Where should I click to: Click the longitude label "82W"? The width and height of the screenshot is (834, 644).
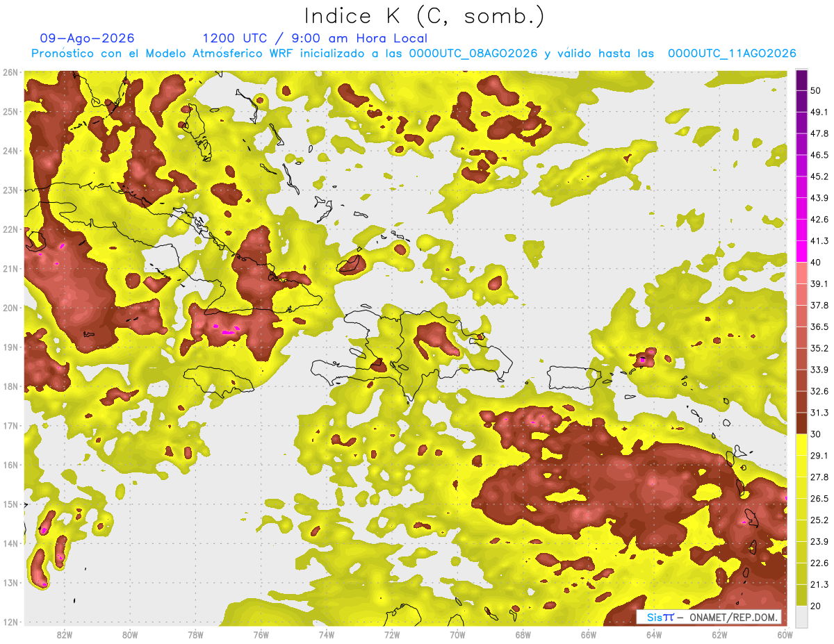point(64,634)
